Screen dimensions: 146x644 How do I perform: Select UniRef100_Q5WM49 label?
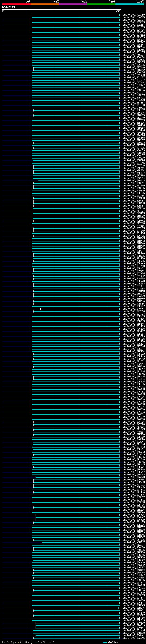[133, 605]
